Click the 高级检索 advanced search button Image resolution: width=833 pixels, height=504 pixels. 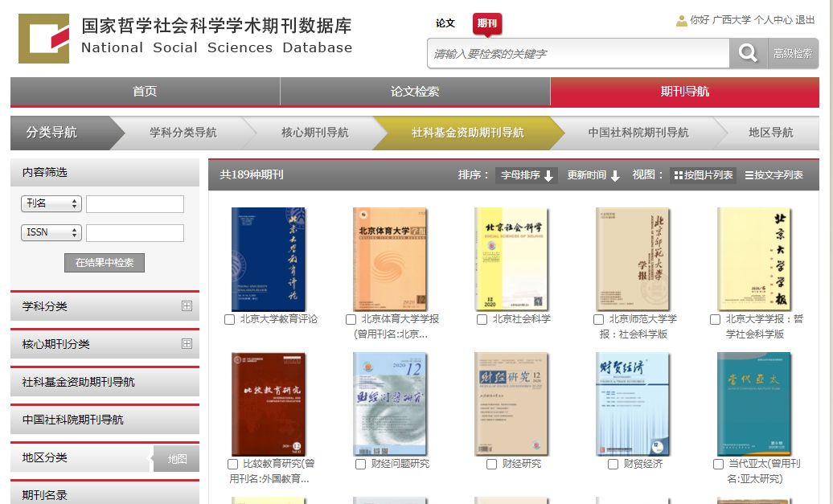pos(793,53)
